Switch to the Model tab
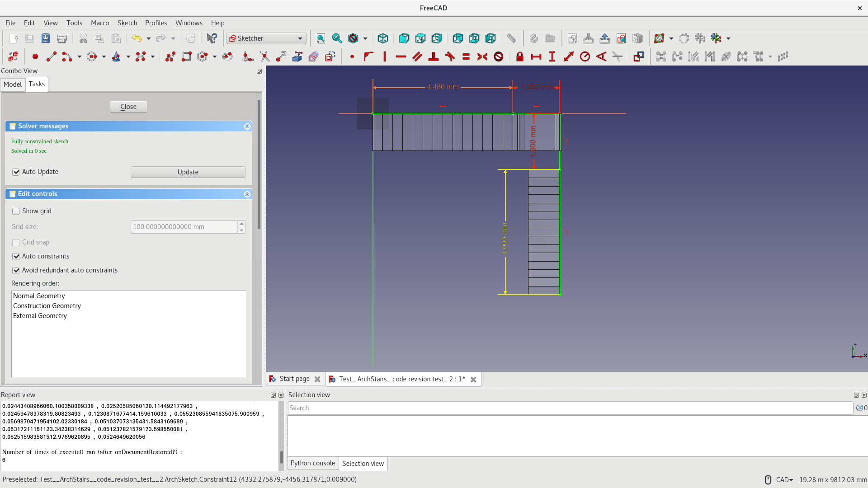This screenshot has width=868, height=488. click(x=13, y=84)
